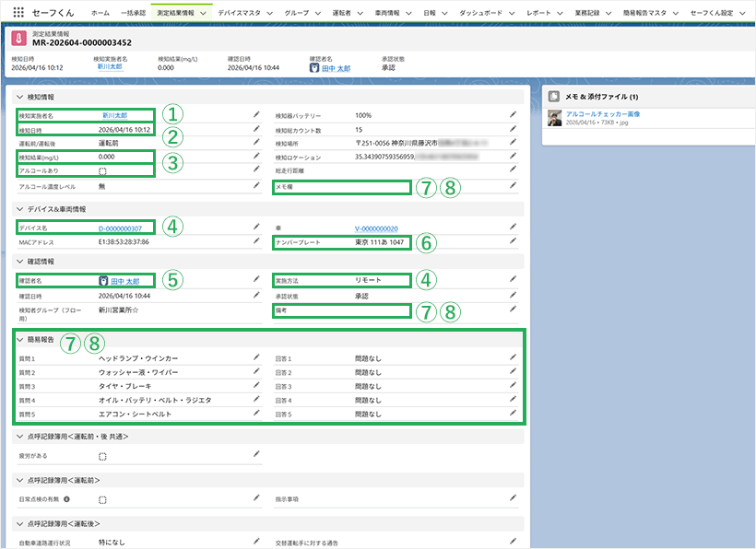The image size is (756, 549).
Task: Toggle the 日常点検の有無 checkbox
Action: tap(102, 500)
